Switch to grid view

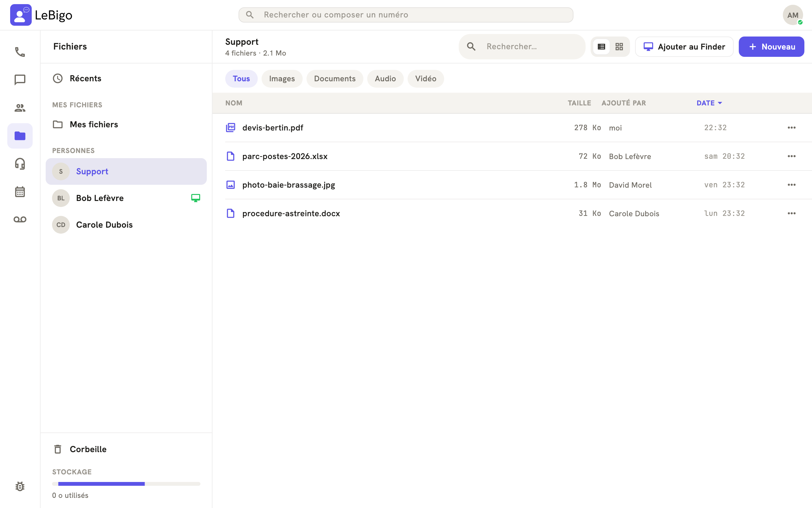click(x=619, y=47)
